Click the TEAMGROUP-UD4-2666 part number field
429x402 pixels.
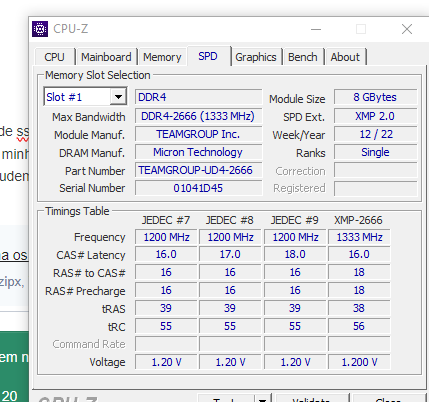[198, 170]
